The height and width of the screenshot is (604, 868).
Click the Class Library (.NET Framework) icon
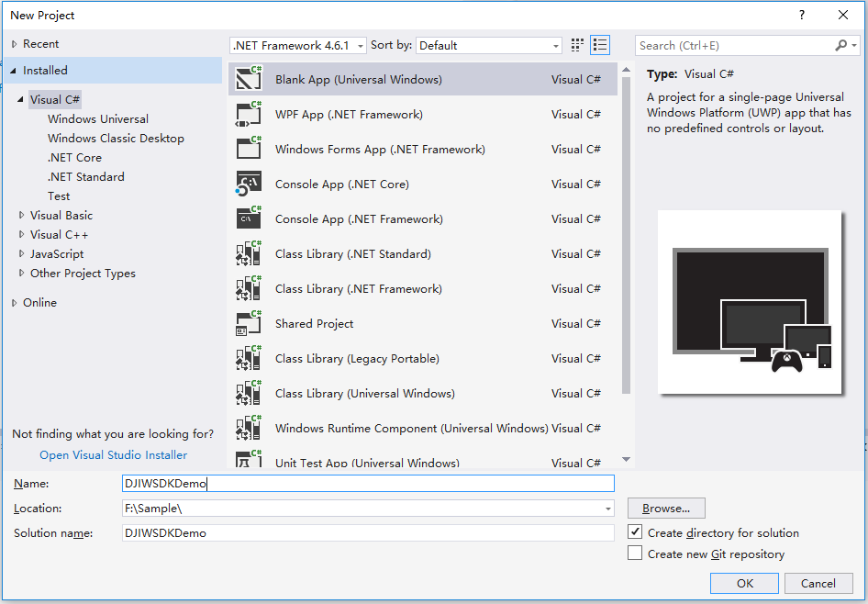[249, 288]
